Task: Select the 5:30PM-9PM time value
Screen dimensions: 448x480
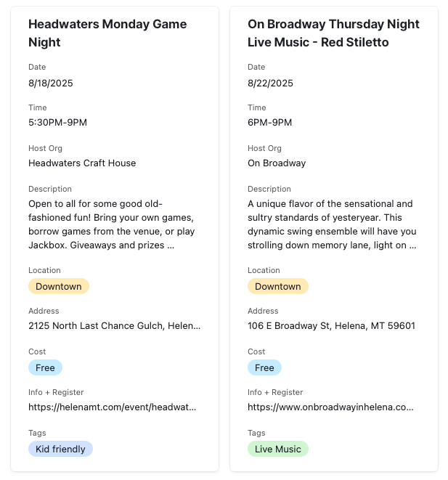Action: pos(57,122)
